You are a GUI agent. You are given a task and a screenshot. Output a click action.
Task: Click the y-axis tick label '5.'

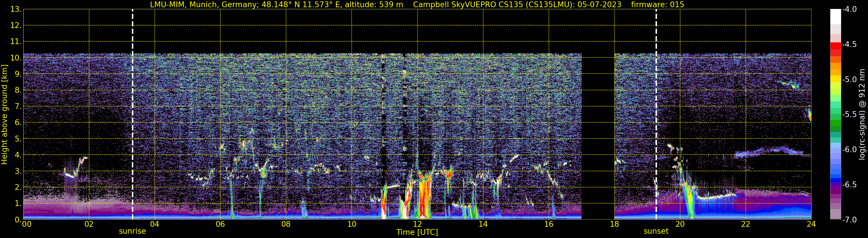[18, 139]
